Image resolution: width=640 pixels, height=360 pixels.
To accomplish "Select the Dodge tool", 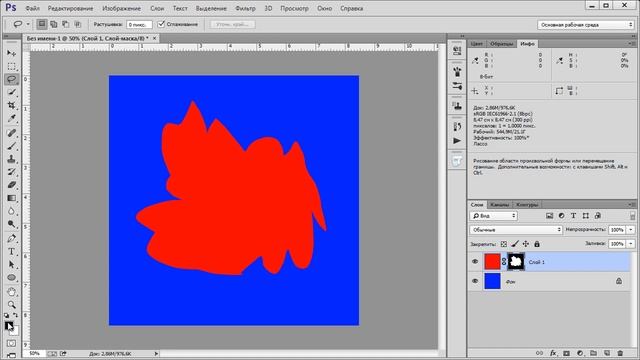I will [11, 224].
